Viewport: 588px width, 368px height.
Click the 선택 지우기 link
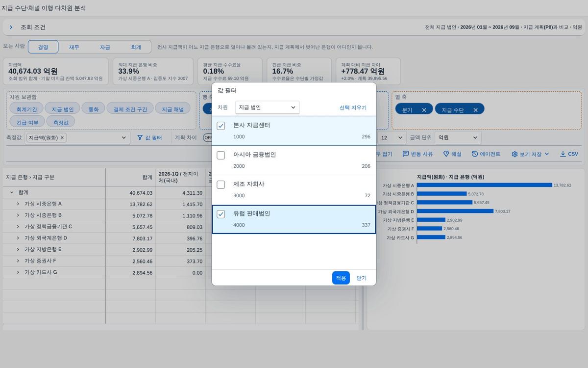tap(353, 107)
